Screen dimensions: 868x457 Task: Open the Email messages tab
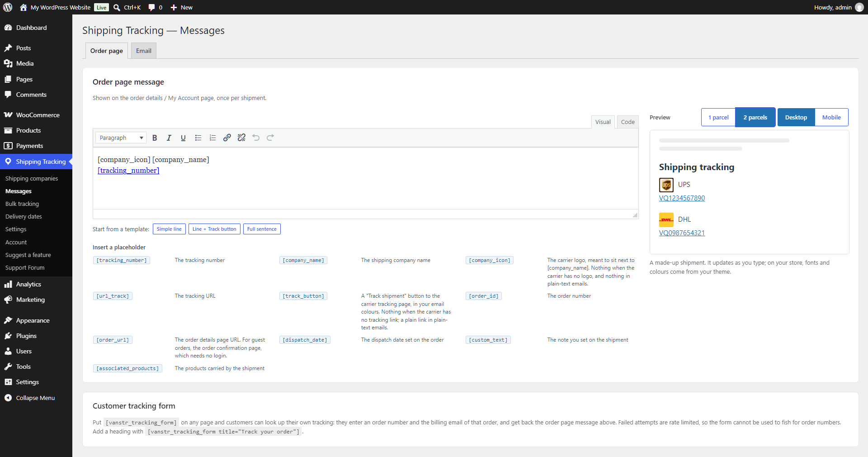coord(144,51)
